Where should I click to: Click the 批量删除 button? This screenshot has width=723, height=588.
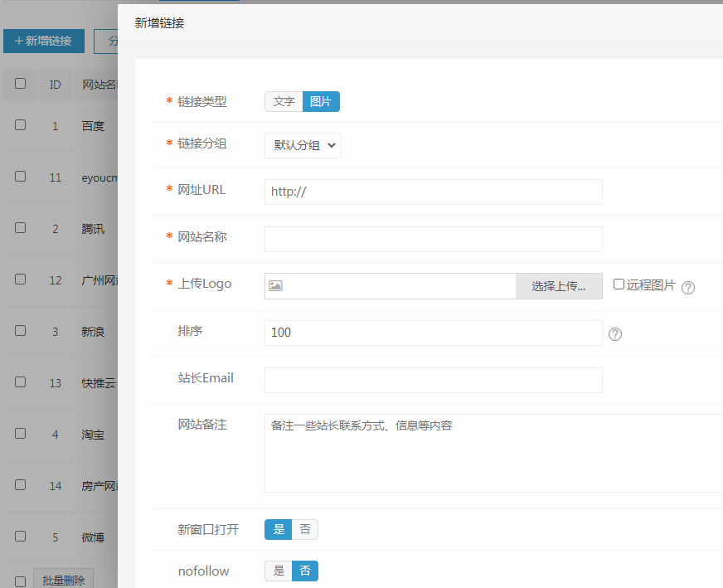[63, 580]
